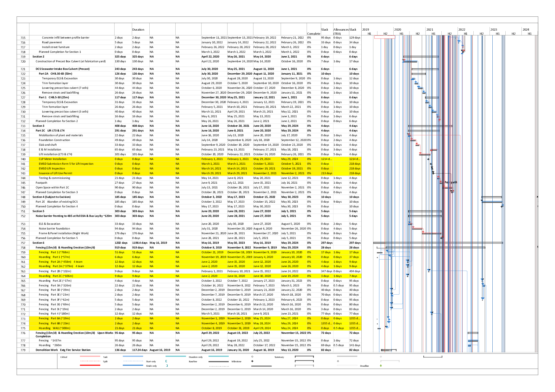
Task: Click the Footpath label in the Gantt chart
Action: [x=451, y=182]
